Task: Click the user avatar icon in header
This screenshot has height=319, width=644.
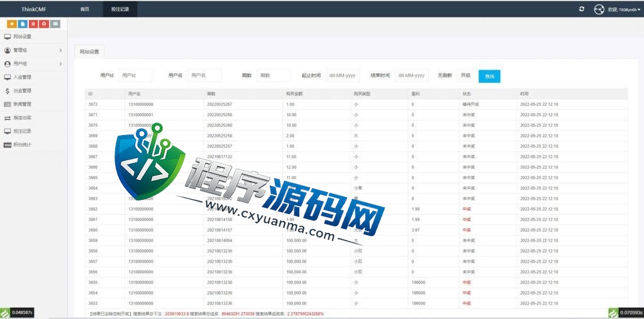Action: click(x=599, y=9)
